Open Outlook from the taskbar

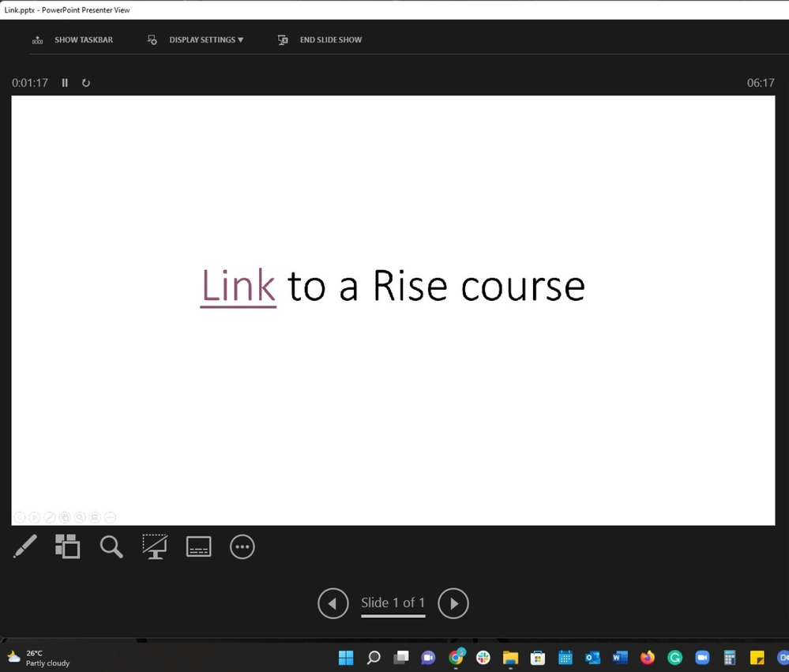(593, 658)
